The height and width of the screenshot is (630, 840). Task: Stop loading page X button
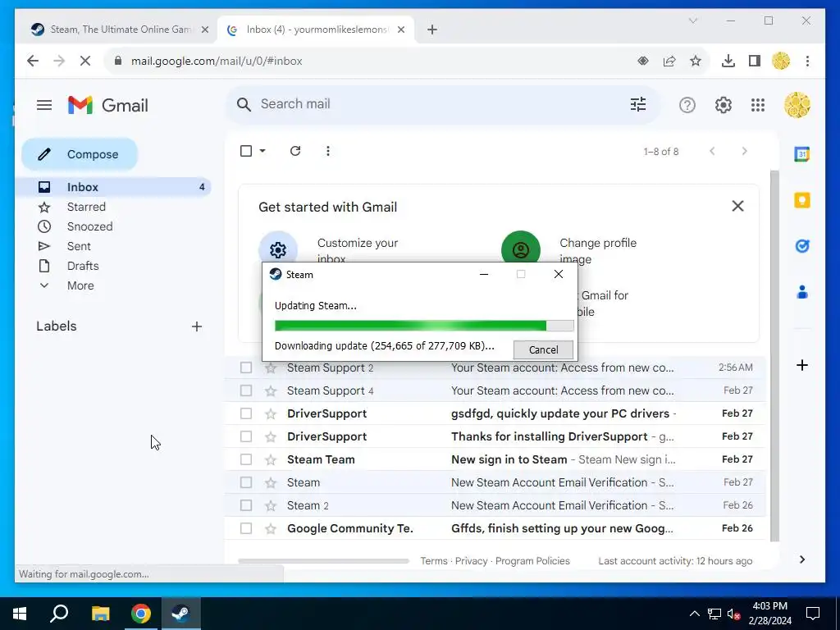tap(85, 61)
